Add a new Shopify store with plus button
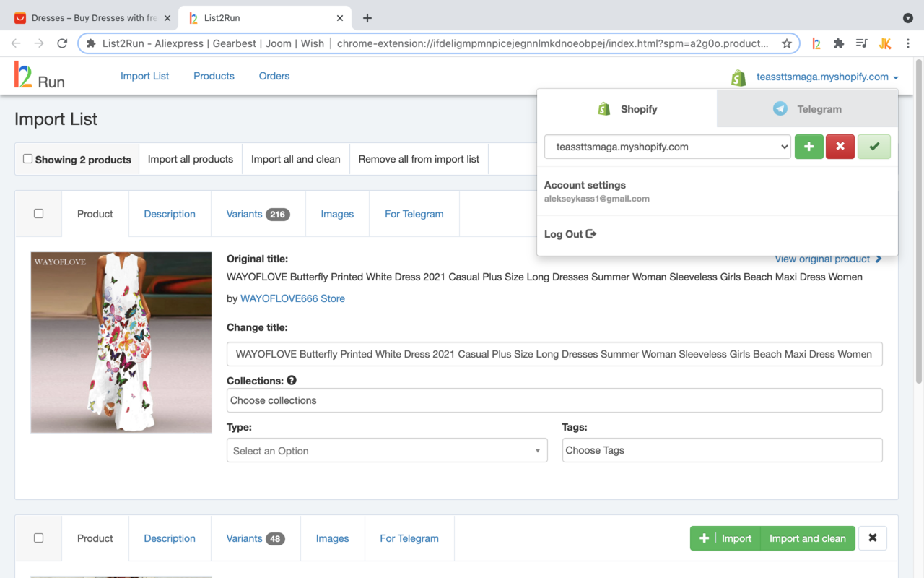The width and height of the screenshot is (924, 578). tap(808, 147)
